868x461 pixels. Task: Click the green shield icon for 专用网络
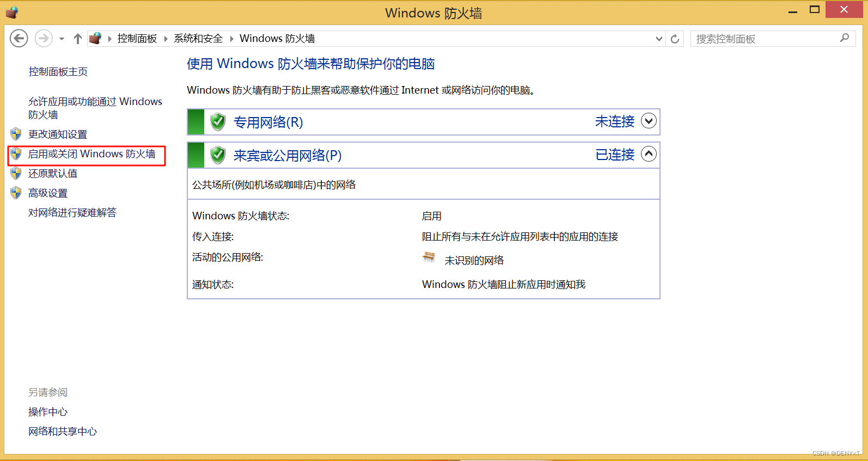click(x=218, y=122)
